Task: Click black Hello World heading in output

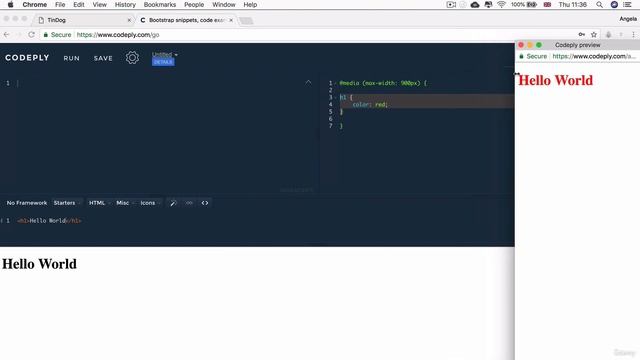Action: 39,264
